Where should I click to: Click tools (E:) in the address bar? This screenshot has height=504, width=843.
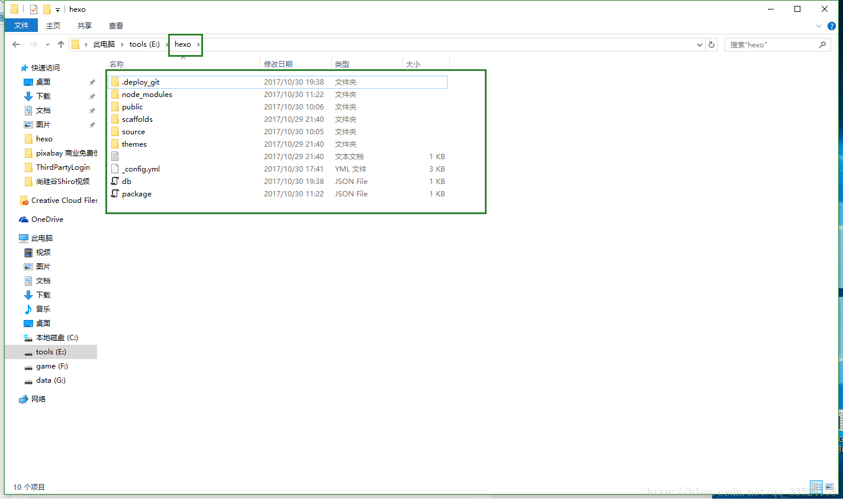click(x=144, y=44)
